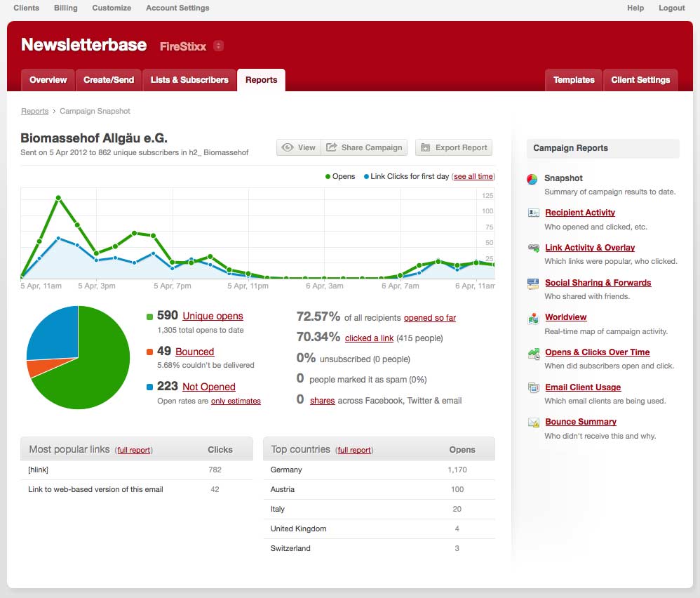
Task: Click the peak data point on Opens line
Action: (x=58, y=198)
